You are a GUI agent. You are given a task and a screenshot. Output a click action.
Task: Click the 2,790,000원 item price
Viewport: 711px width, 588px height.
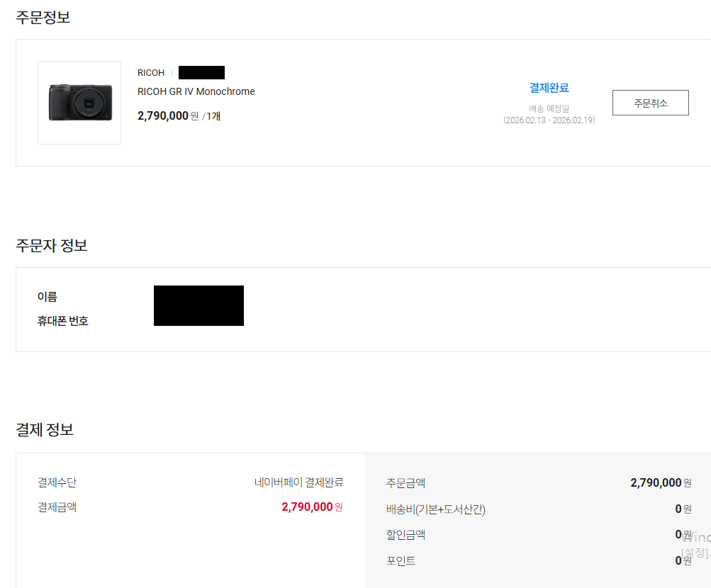[x=164, y=115]
